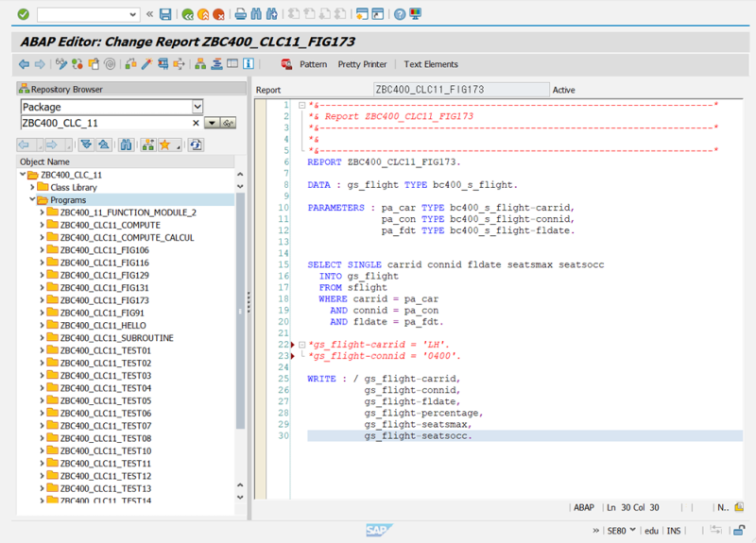This screenshot has height=543, width=756.
Task: Click the Display Navigation Window icon
Action: (216, 64)
